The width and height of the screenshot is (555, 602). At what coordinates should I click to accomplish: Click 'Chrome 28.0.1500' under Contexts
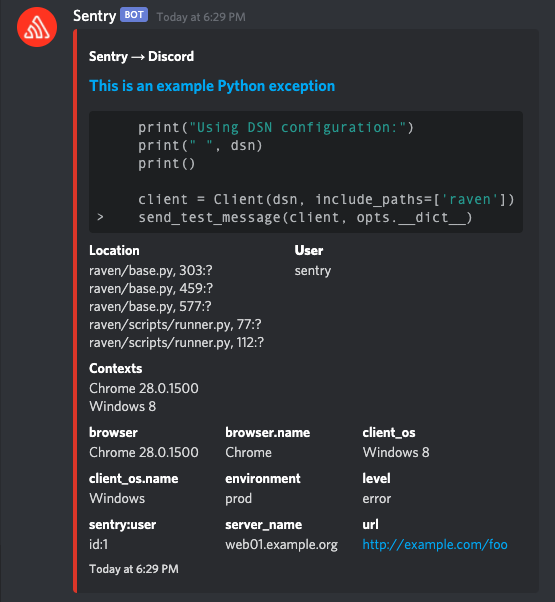pos(144,389)
